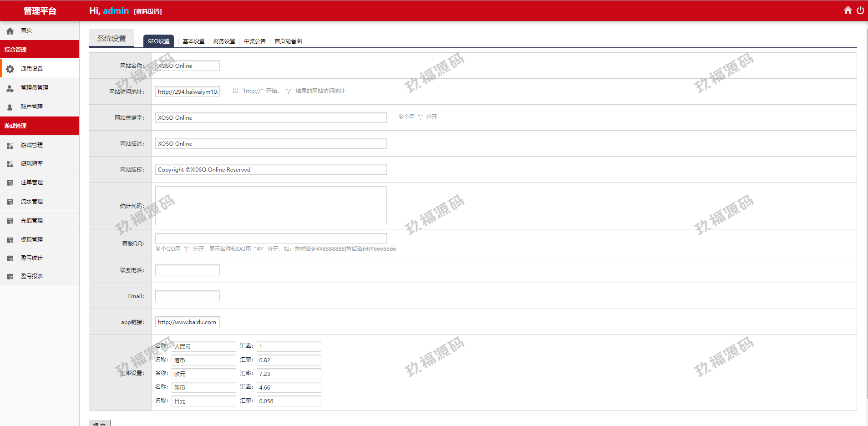This screenshot has width=868, height=426.
Task: Click the 港币 exchange rate field showing 0.82
Action: (x=289, y=360)
